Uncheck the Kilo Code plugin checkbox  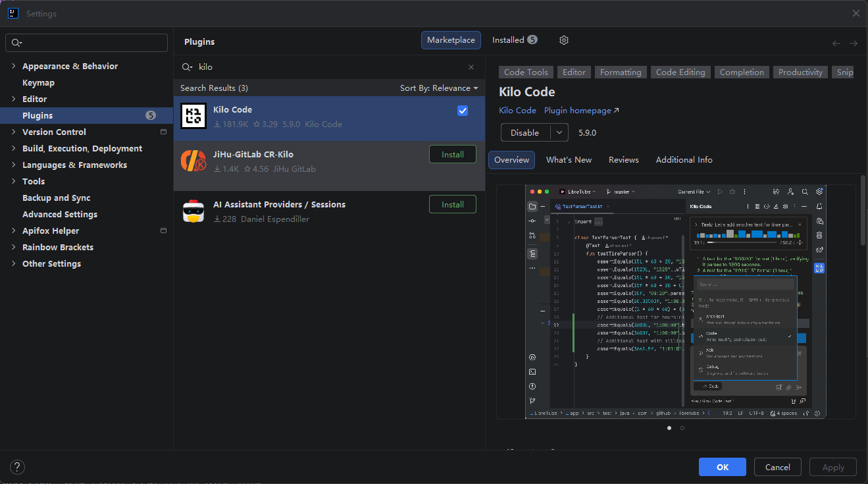[463, 110]
